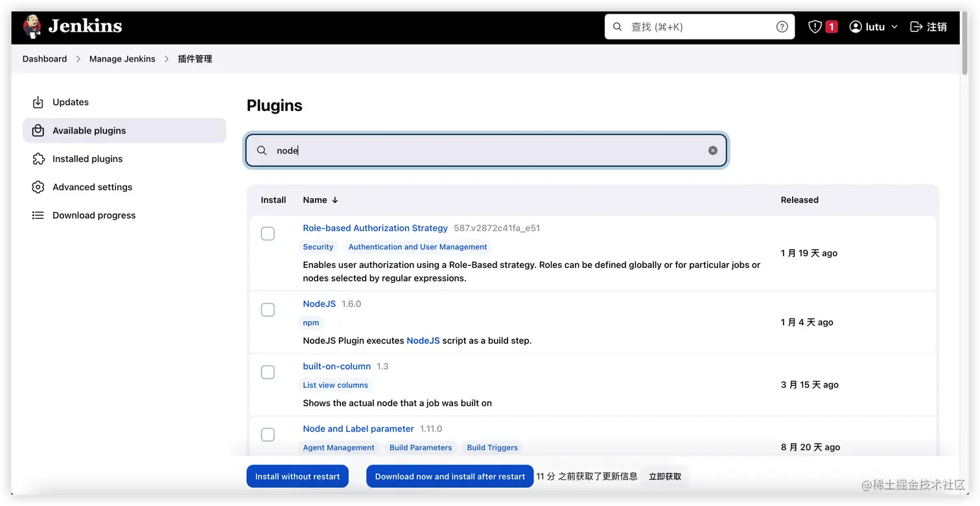Click the lutu username text
Screen dimensions: 980x506
(x=875, y=27)
